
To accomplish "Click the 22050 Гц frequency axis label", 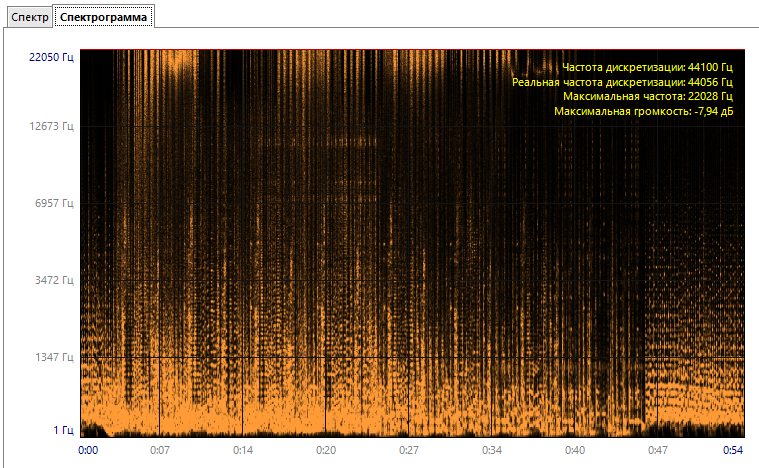I will [x=51, y=57].
